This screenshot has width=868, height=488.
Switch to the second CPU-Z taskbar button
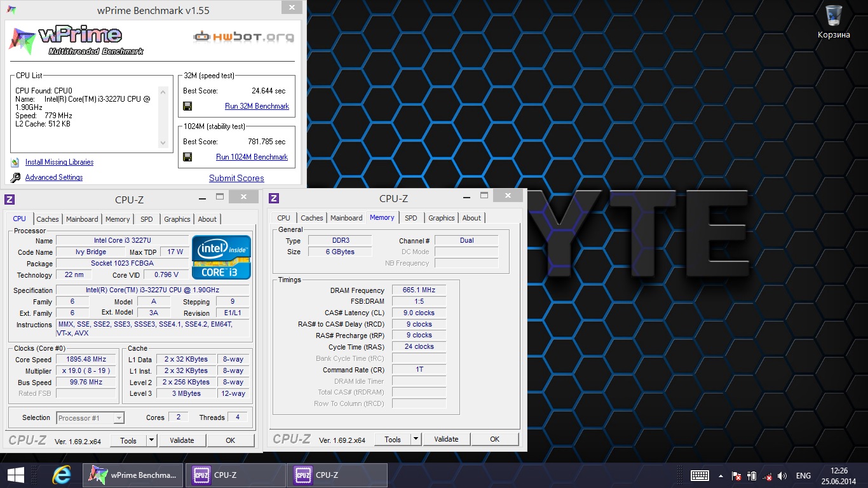coord(337,475)
